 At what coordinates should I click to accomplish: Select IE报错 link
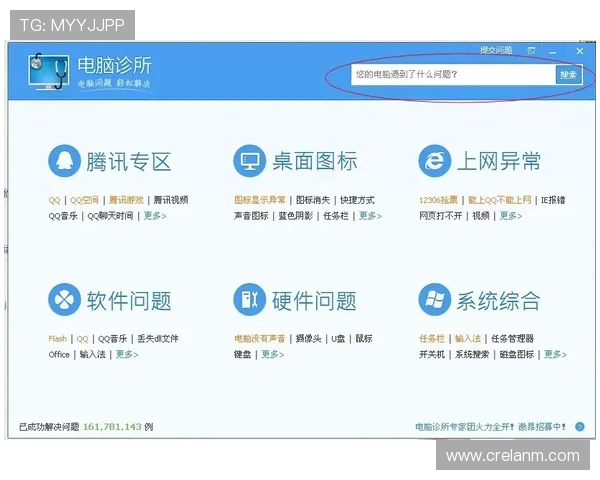553,200
